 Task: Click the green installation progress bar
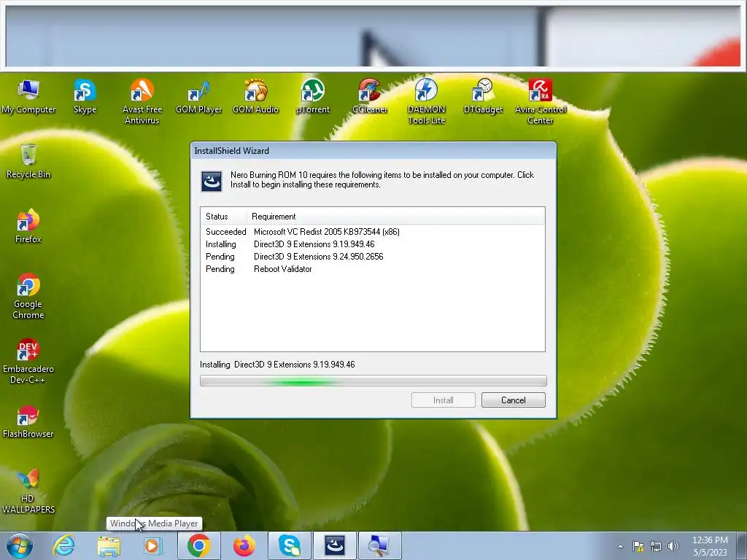[x=373, y=381]
